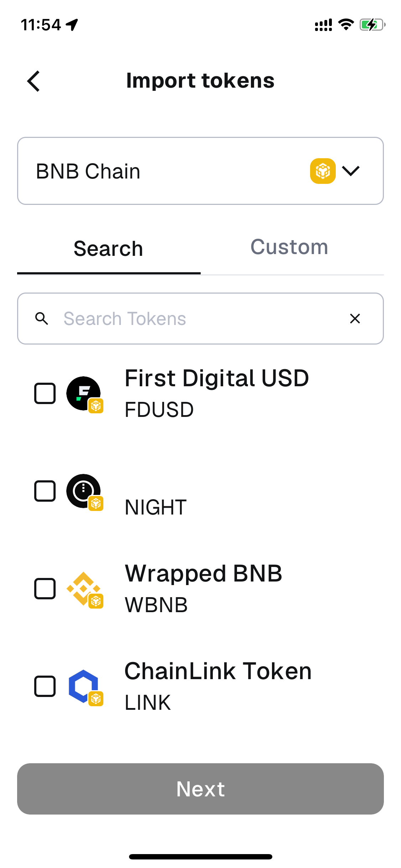This screenshot has width=401, height=868.
Task: Select the NIGHT token checkbox
Action: [45, 491]
